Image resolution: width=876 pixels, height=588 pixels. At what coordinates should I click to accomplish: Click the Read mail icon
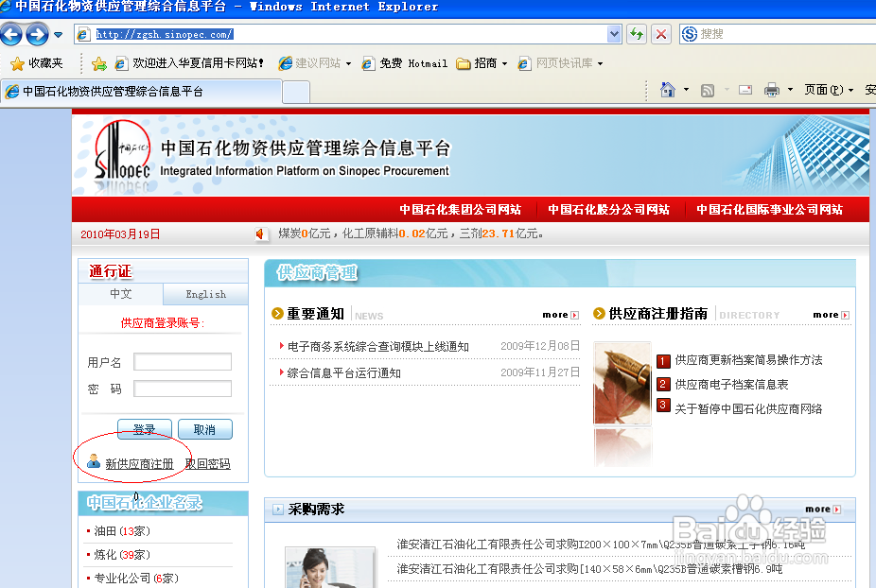[745, 90]
